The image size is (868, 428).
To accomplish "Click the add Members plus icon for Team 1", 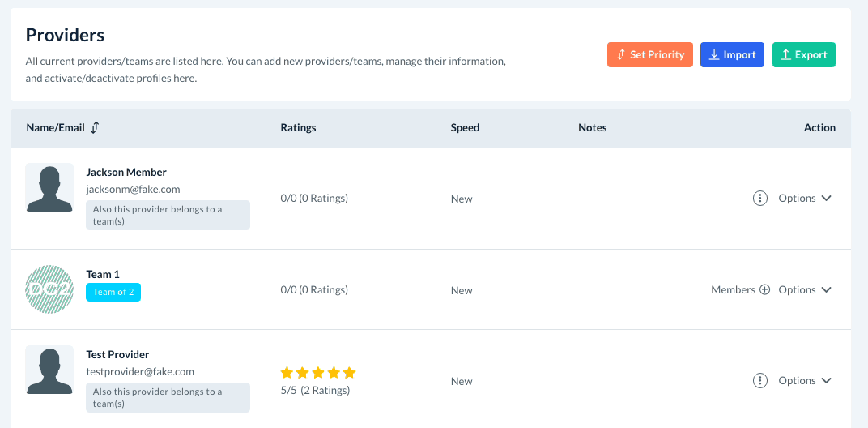I will [x=764, y=289].
